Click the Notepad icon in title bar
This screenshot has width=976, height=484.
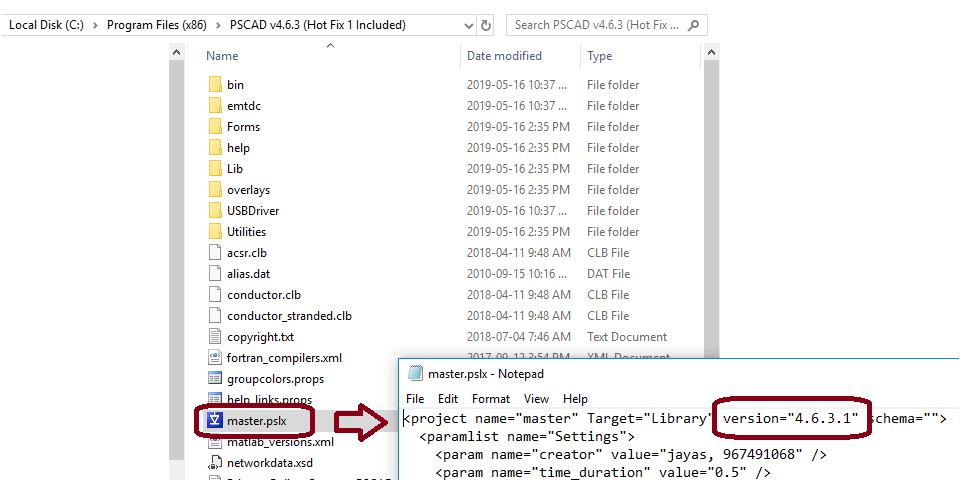[416, 373]
